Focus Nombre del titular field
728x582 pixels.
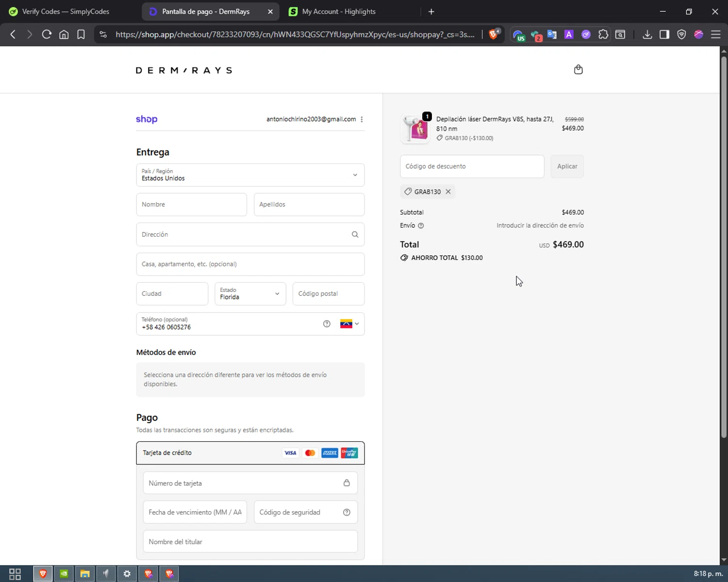[x=250, y=541]
